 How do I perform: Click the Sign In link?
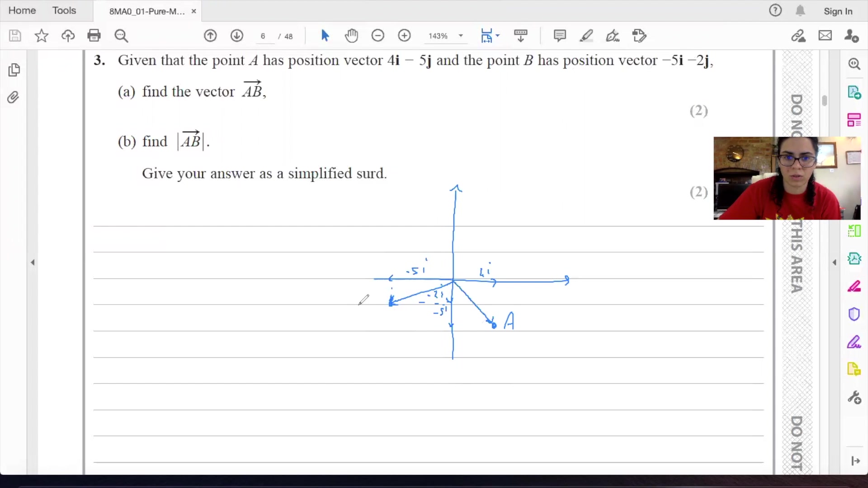pos(838,11)
